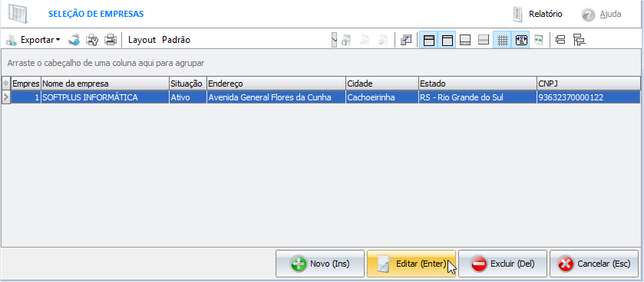
Task: Toggle the footer row display
Action: pos(465,40)
